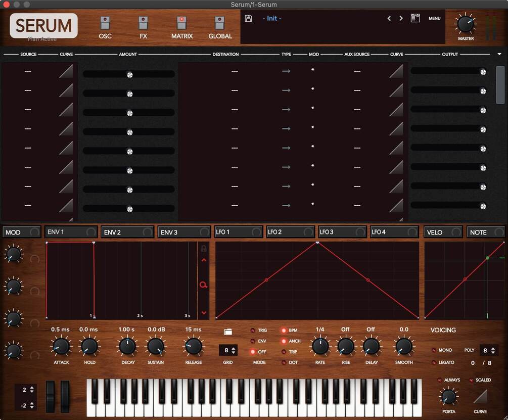Open the first row destination dropdown

pyautogui.click(x=235, y=71)
